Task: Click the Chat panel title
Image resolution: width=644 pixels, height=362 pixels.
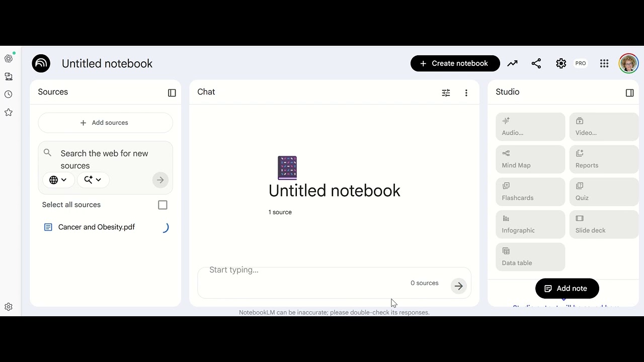Action: (x=206, y=92)
